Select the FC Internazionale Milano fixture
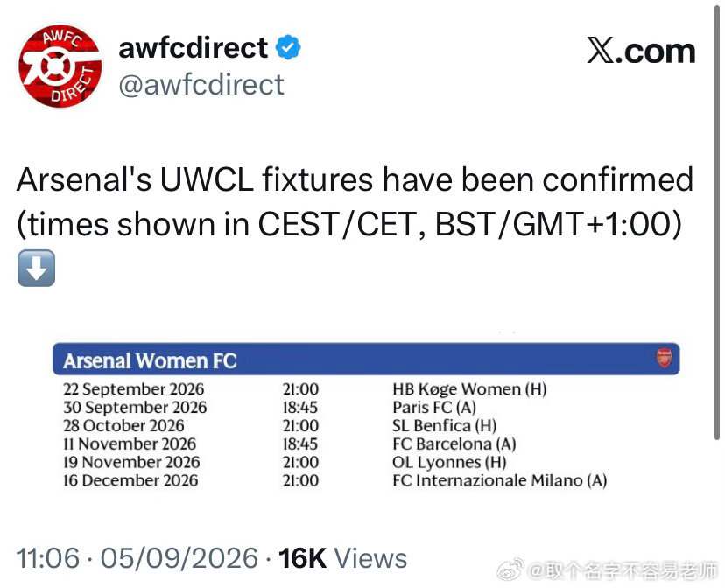 pyautogui.click(x=499, y=480)
